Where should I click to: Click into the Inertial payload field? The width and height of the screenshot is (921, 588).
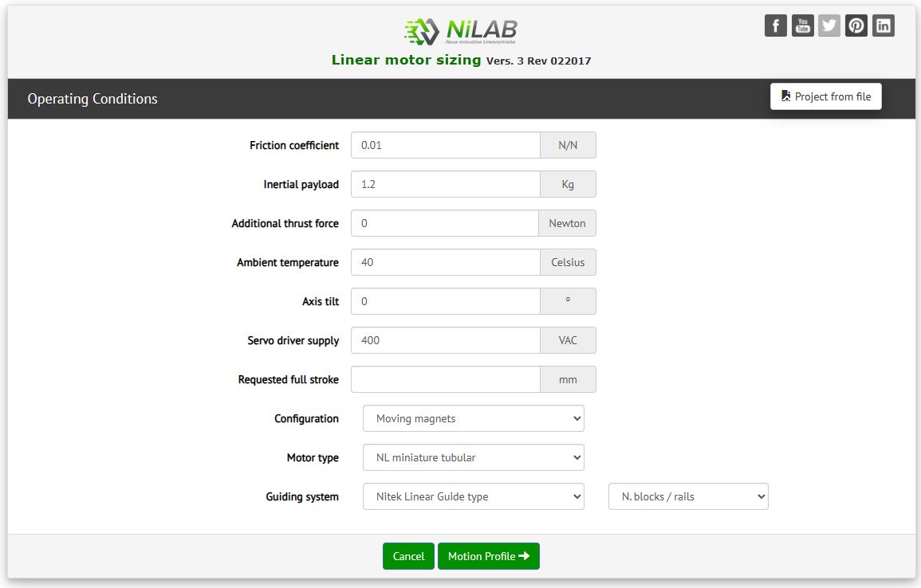445,184
